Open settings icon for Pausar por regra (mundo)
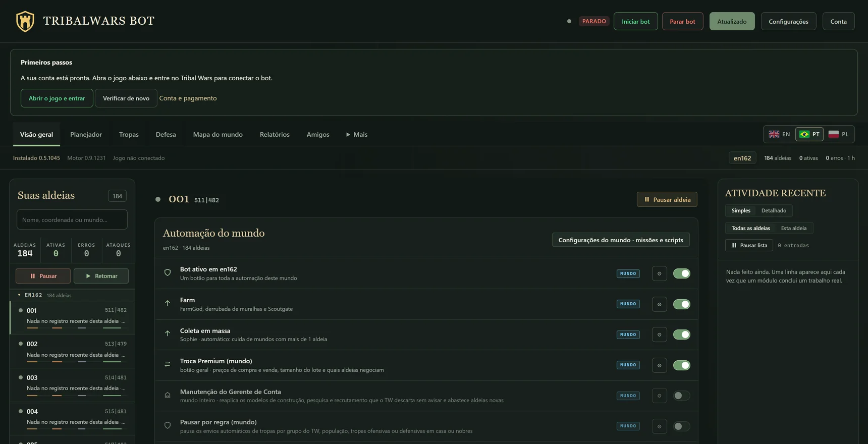Viewport: 868px width, 444px height. coord(659,426)
